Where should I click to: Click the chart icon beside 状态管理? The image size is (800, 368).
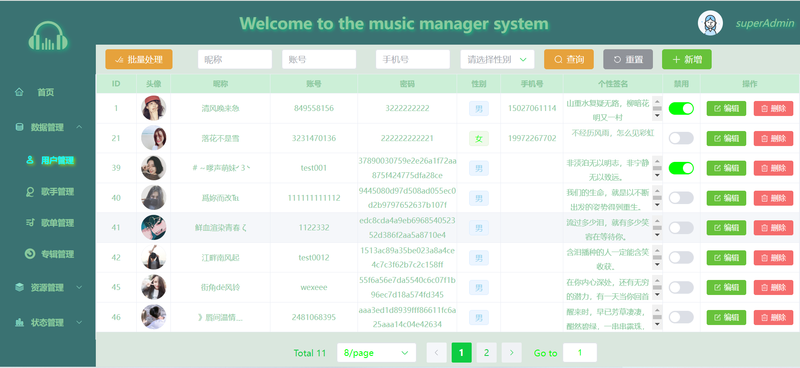[x=19, y=323]
